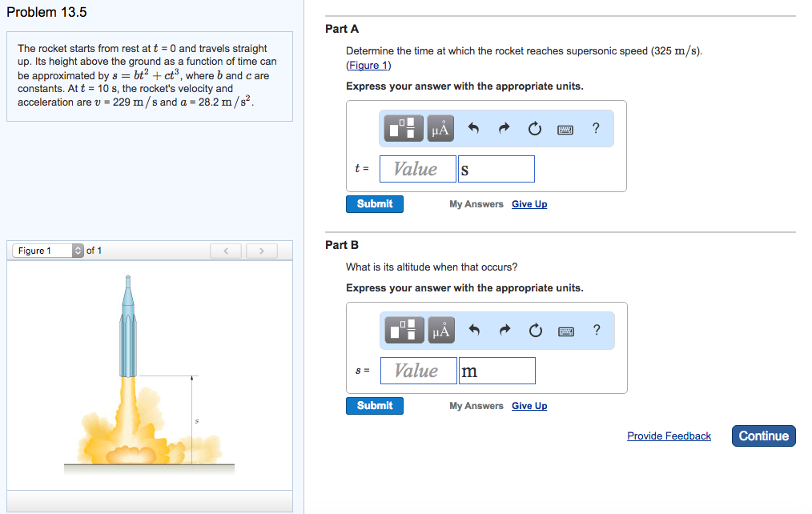This screenshot has width=812, height=514.
Task: Open the Provide Feedback link
Action: 669,436
